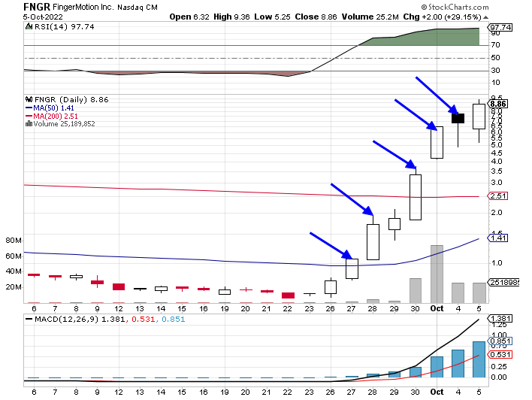The width and height of the screenshot is (532, 400).
Task: Click the 0.531 signal value tag
Action: (500, 354)
